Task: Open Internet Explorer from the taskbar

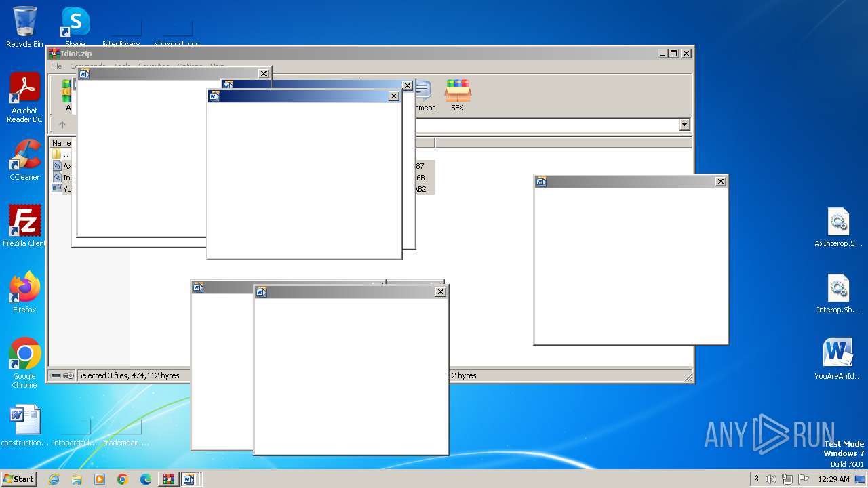Action: (54, 479)
